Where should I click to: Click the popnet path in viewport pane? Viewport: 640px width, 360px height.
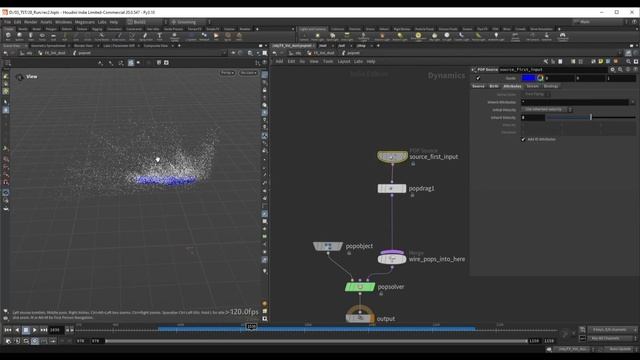click(84, 53)
